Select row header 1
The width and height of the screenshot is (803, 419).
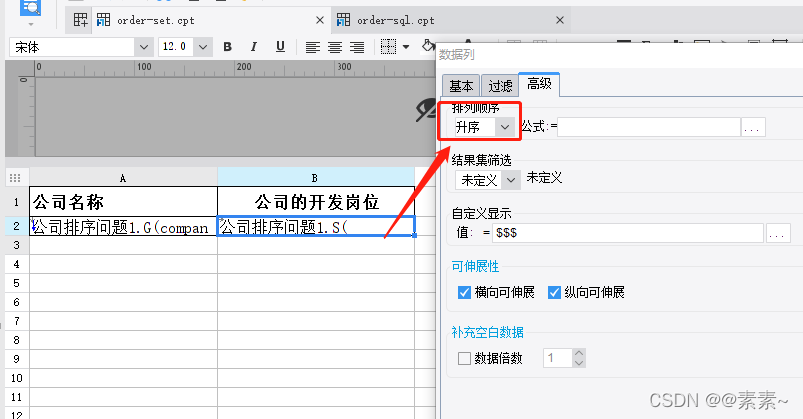16,202
